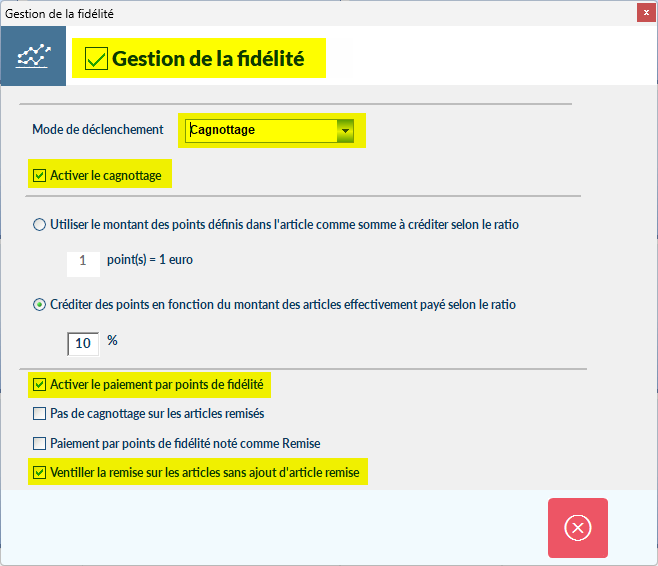Viewport: 658px width, 566px height.
Task: Select radio Utiliser le montant des points définis
Action: [x=39, y=224]
